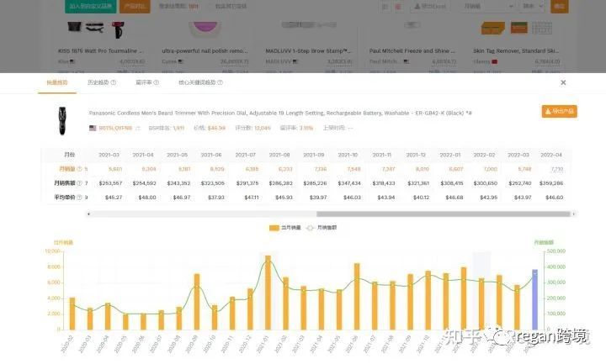This screenshot has width=606, height=364.
Task: Switch to the 历史趋势 tab
Action: tap(98, 82)
